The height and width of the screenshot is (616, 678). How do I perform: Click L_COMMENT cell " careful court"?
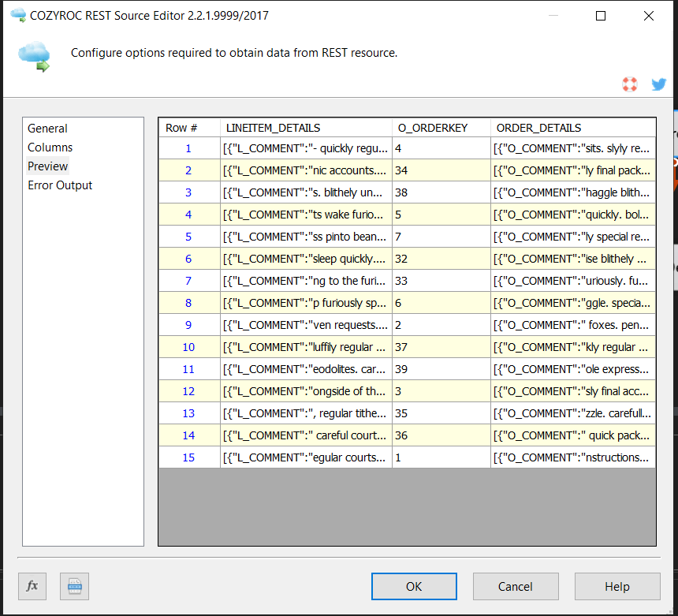306,435
